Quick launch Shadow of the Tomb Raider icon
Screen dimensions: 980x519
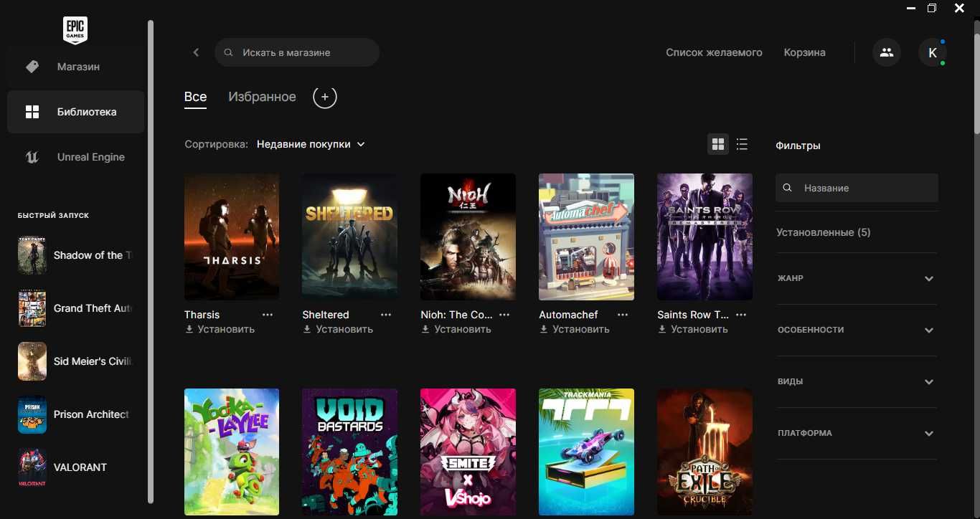32,255
